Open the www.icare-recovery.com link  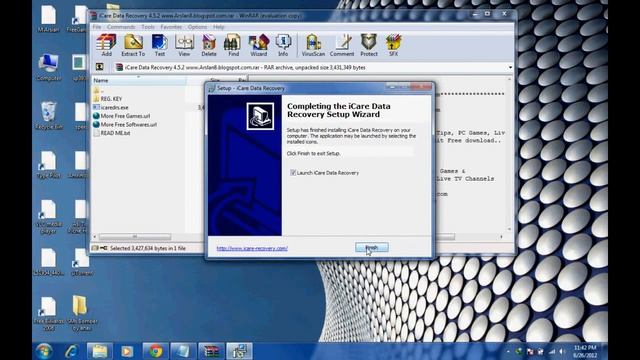[x=252, y=248]
